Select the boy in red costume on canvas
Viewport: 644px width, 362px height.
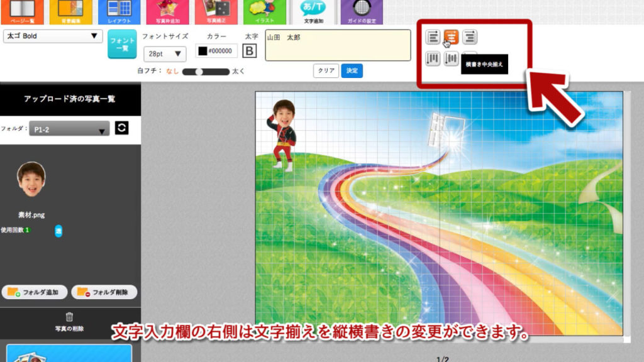click(x=282, y=135)
